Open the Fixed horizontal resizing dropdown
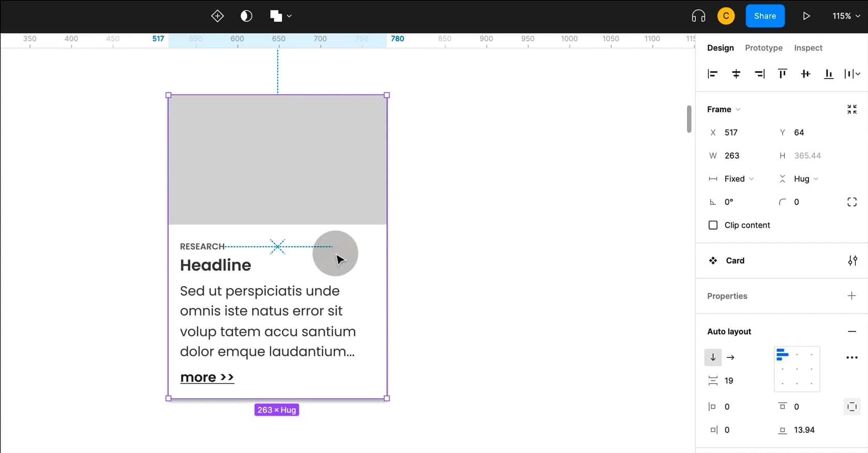The image size is (868, 453). point(732,179)
